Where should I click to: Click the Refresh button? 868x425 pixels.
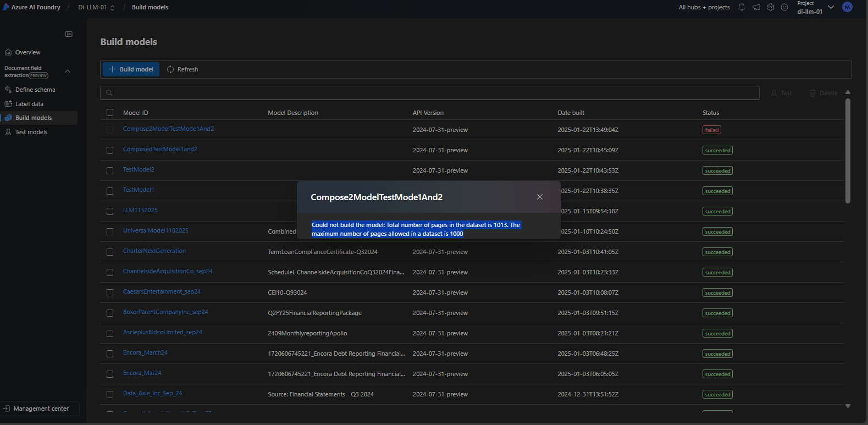183,69
